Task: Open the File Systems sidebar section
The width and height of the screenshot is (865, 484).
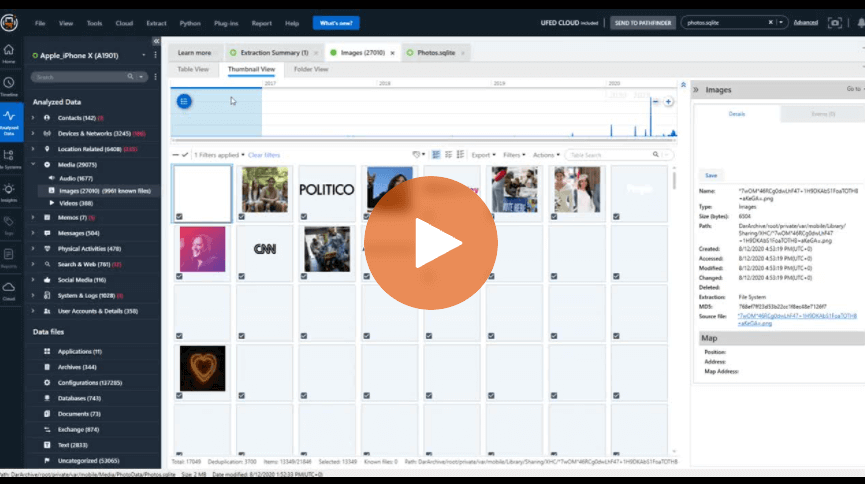Action: click(x=9, y=159)
